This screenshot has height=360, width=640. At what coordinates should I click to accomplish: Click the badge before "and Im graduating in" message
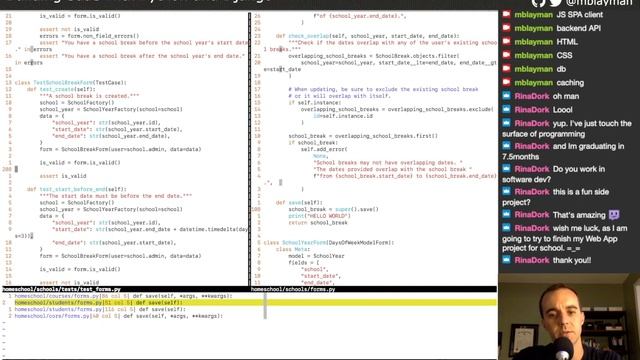click(507, 146)
